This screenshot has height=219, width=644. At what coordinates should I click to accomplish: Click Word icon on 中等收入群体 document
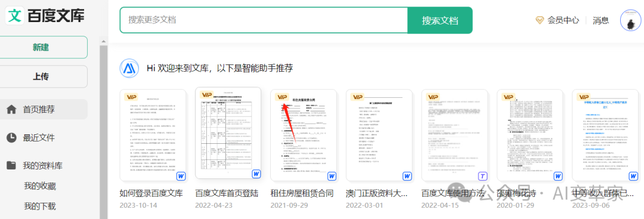pyautogui.click(x=634, y=176)
